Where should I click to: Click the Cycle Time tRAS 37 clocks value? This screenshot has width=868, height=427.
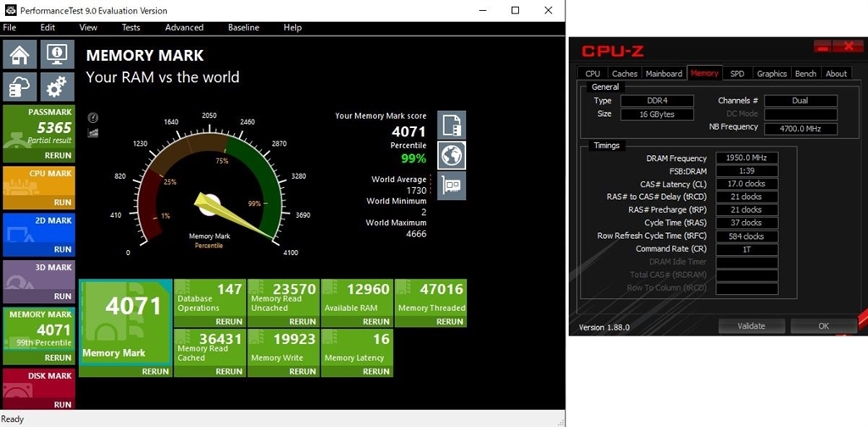(747, 223)
